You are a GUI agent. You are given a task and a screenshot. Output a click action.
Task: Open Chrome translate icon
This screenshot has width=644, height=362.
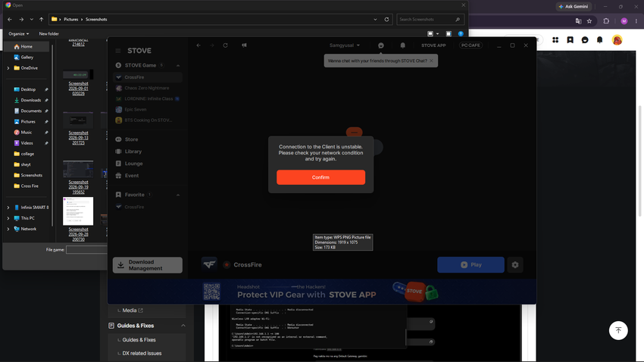tap(578, 21)
